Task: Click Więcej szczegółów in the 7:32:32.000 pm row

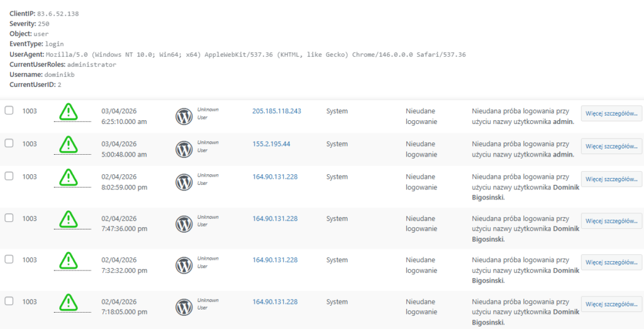Action: 611,262
